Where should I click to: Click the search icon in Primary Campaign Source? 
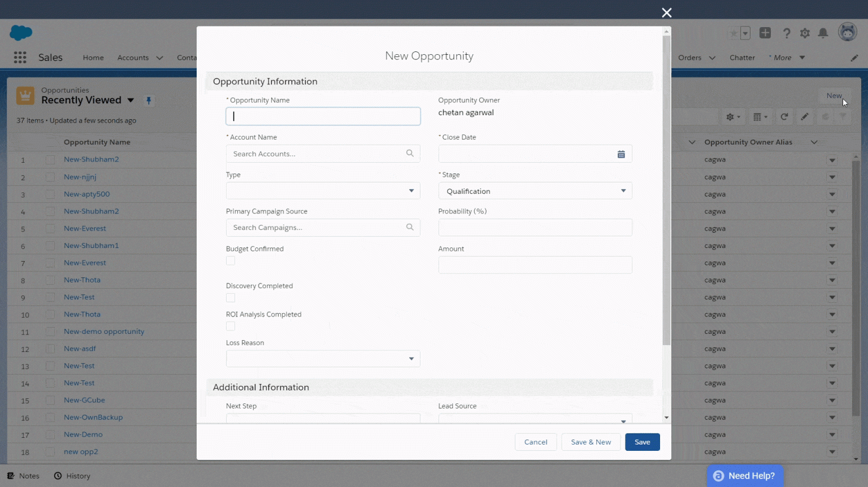click(x=410, y=227)
